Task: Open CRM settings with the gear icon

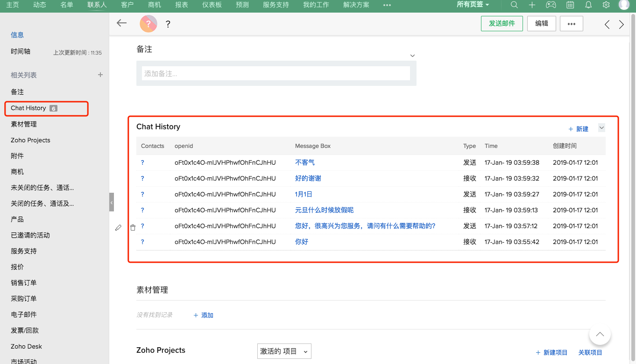Action: coord(606,5)
